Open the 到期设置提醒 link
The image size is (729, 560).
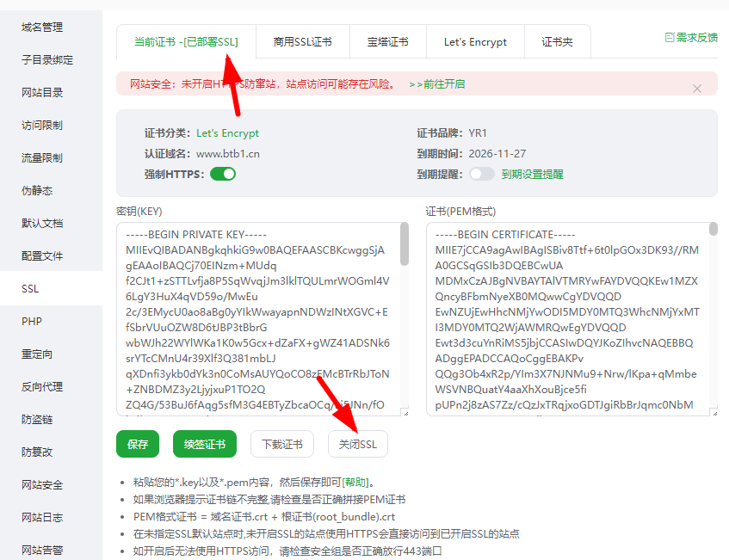pos(533,175)
